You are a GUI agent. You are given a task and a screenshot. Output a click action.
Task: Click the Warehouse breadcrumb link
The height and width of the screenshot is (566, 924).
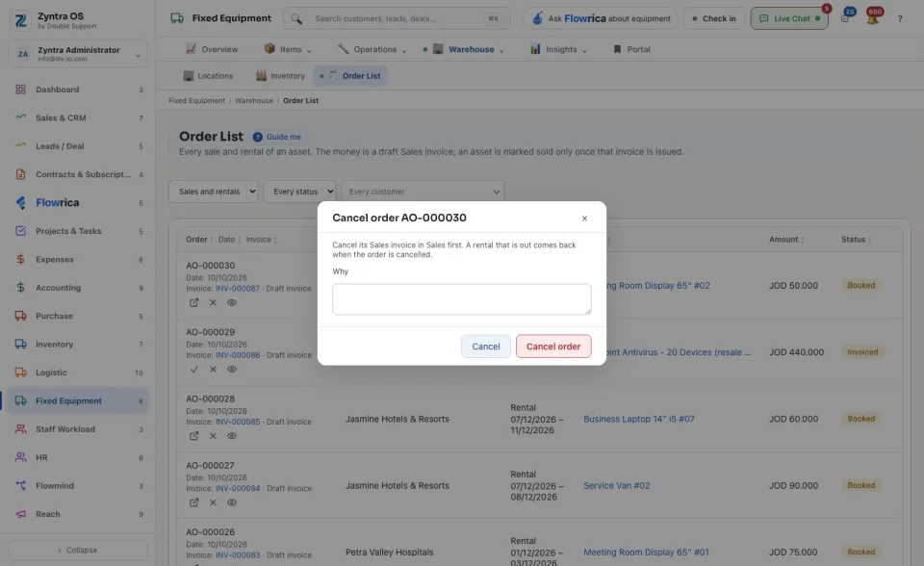tap(254, 100)
